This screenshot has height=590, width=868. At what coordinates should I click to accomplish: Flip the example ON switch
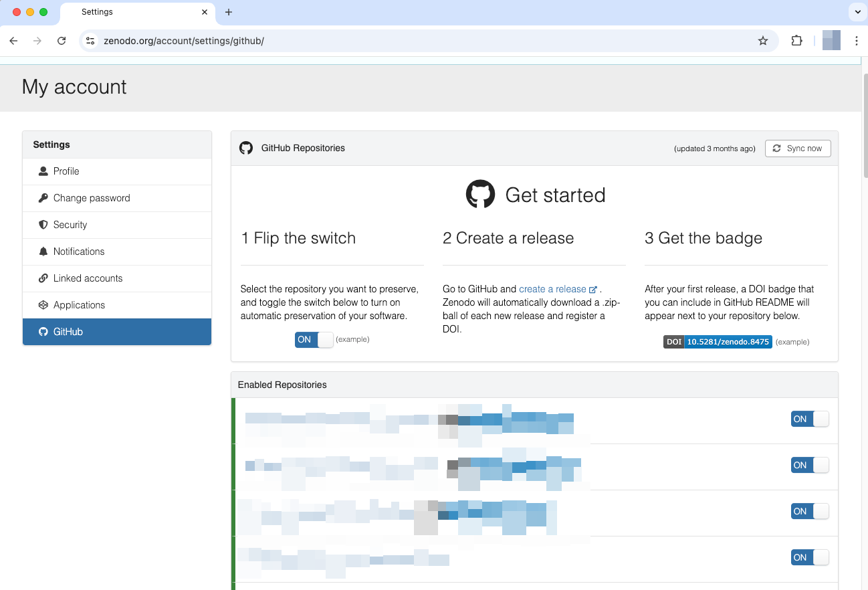point(314,340)
